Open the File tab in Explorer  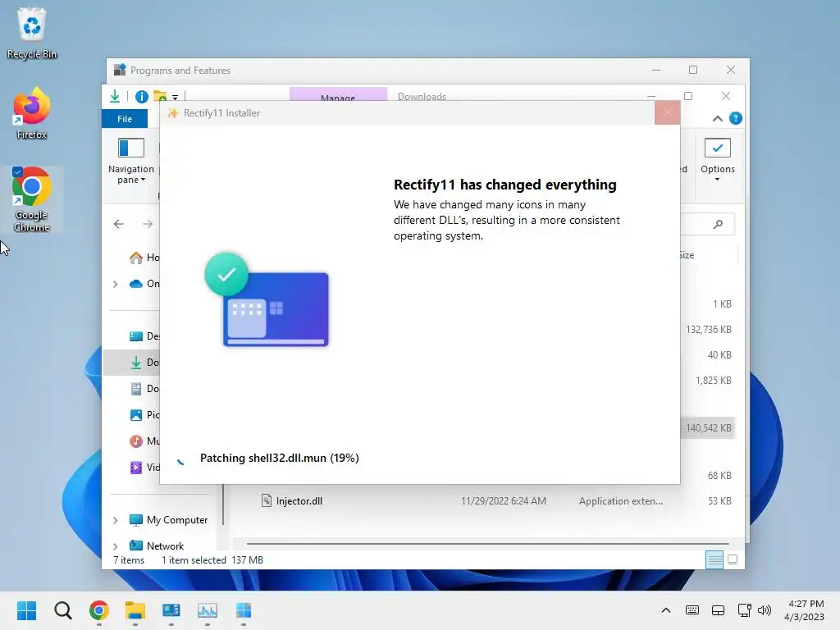[x=125, y=119]
